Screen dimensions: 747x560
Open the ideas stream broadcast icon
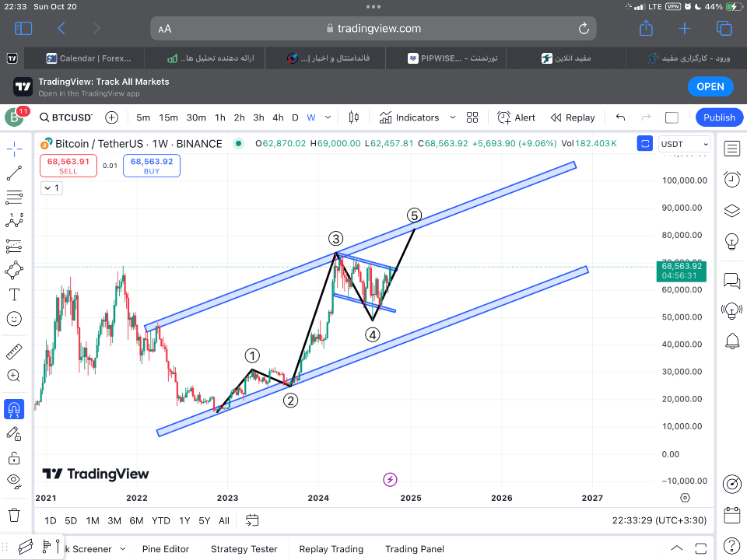pyautogui.click(x=731, y=310)
